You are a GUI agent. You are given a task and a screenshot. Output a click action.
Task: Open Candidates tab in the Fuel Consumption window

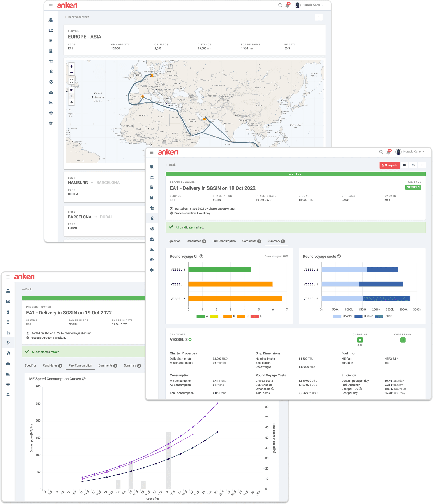52,366
